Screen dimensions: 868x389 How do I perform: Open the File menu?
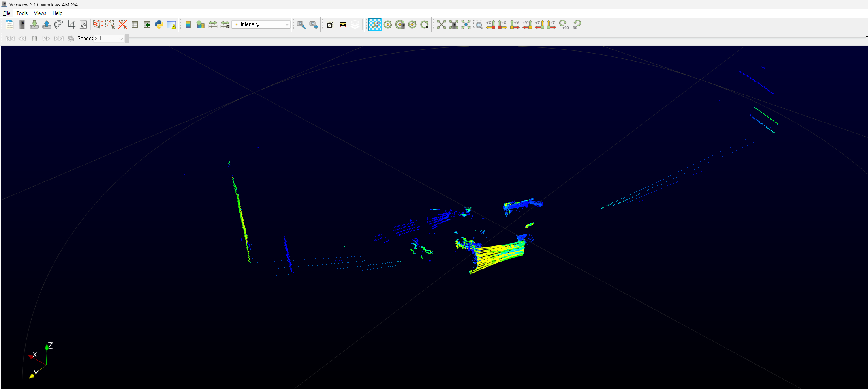tap(7, 13)
